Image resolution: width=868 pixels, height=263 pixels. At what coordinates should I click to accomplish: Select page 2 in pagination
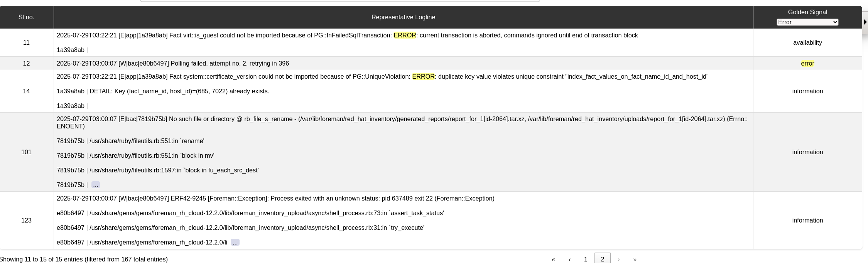pyautogui.click(x=602, y=260)
